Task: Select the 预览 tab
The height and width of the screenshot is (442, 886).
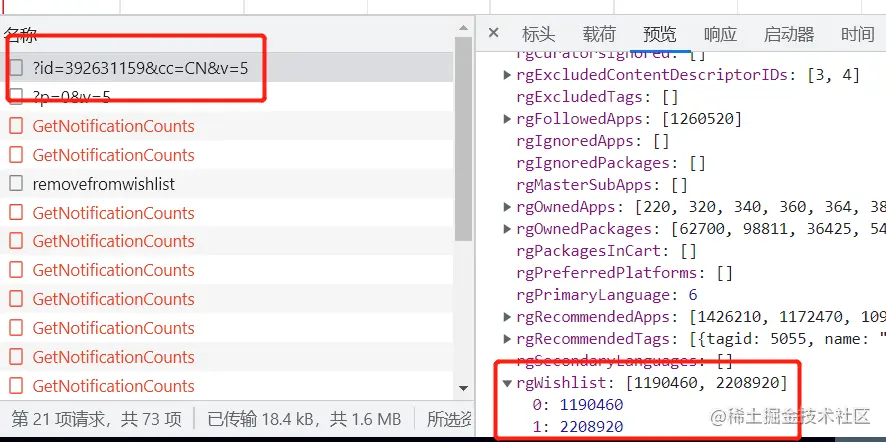Action: (x=659, y=34)
